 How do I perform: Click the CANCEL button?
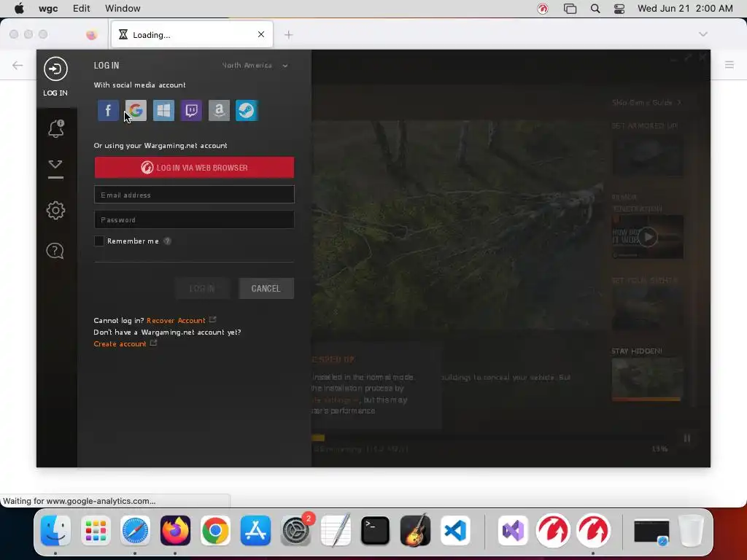[x=266, y=289]
